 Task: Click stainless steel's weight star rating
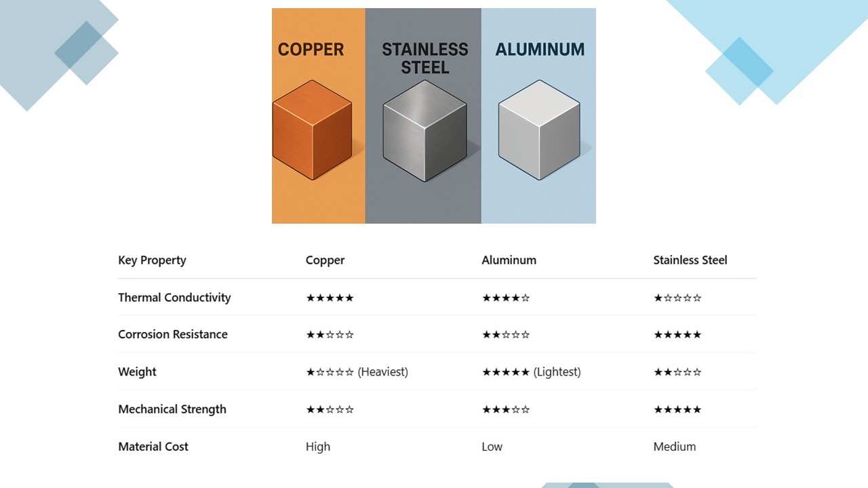click(x=677, y=372)
